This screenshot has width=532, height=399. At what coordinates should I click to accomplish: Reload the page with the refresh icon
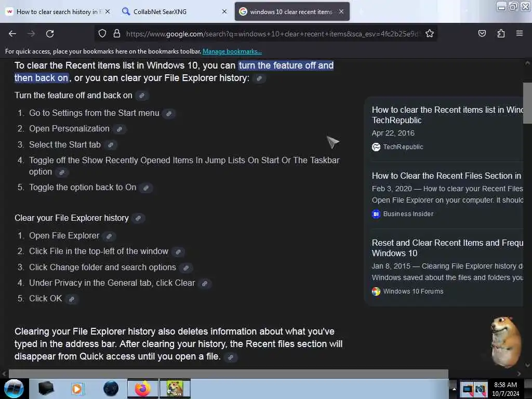[x=50, y=34]
